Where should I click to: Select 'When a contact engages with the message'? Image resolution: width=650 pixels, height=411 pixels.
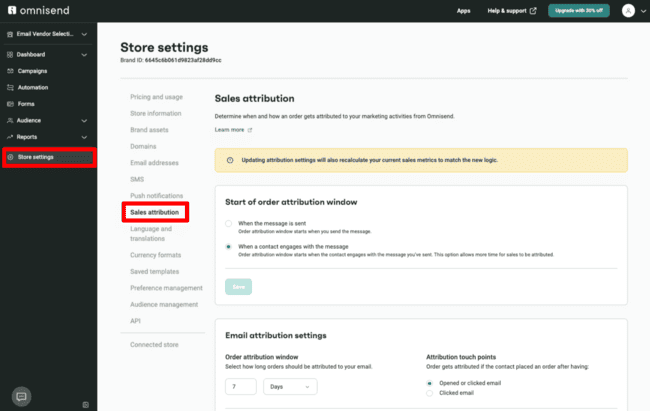[x=228, y=247]
